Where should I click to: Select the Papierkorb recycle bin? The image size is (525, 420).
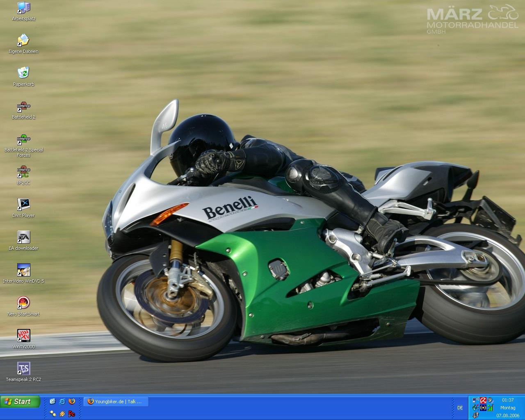coord(23,77)
